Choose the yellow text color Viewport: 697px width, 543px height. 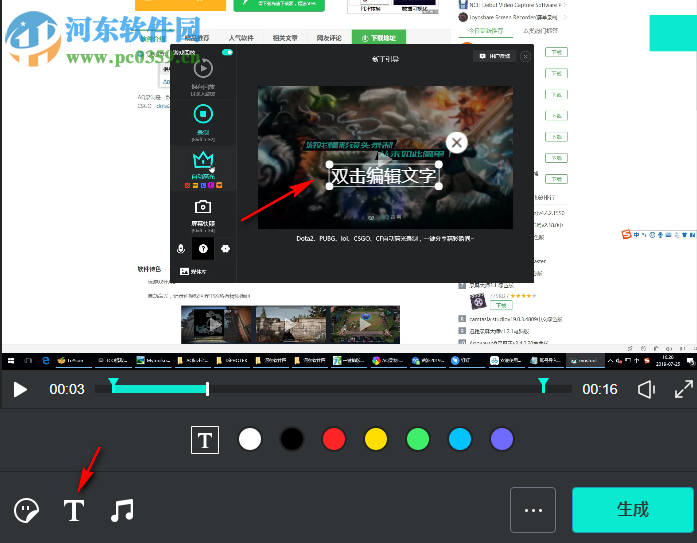(376, 439)
